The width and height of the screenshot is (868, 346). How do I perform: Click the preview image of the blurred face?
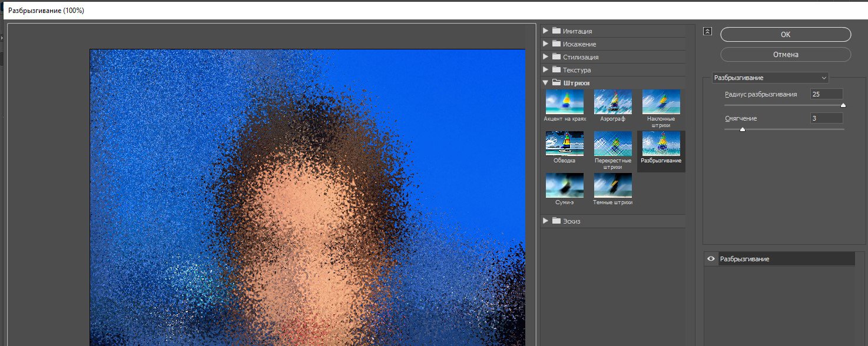point(307,197)
